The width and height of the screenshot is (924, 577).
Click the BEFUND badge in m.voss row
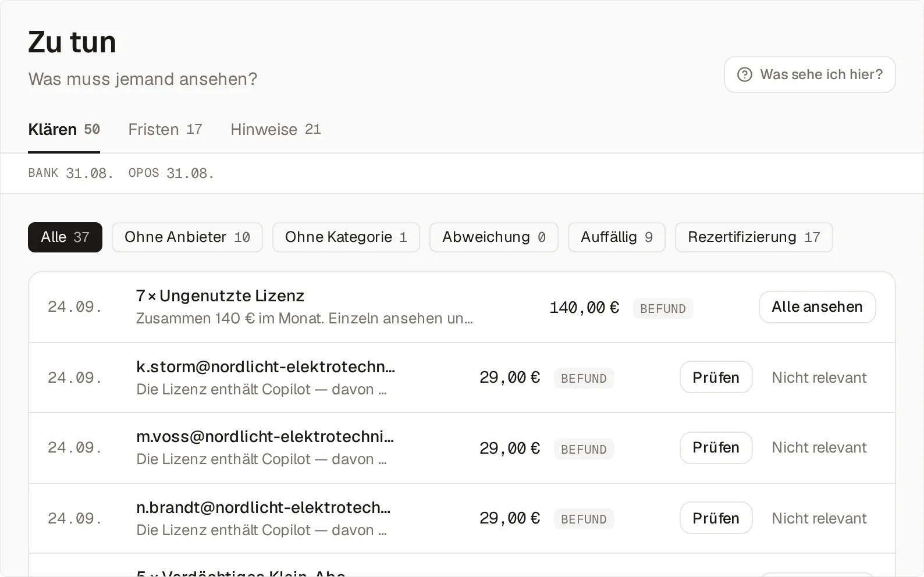[584, 450]
